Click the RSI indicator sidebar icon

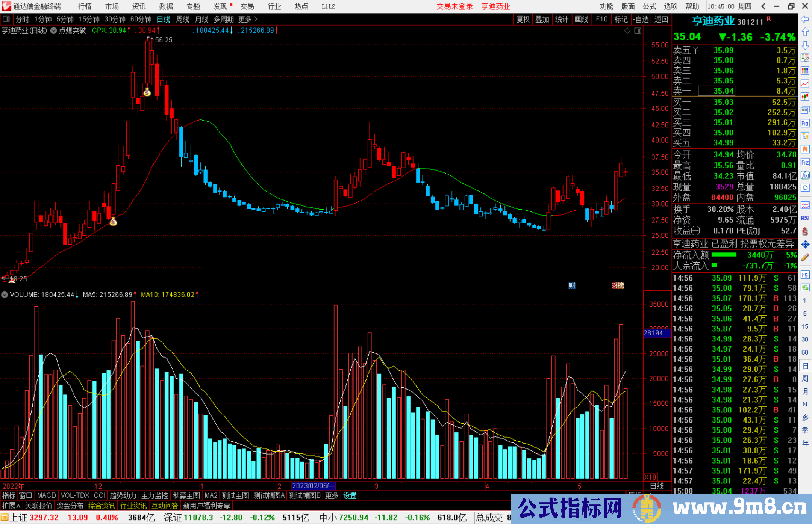[805, 218]
